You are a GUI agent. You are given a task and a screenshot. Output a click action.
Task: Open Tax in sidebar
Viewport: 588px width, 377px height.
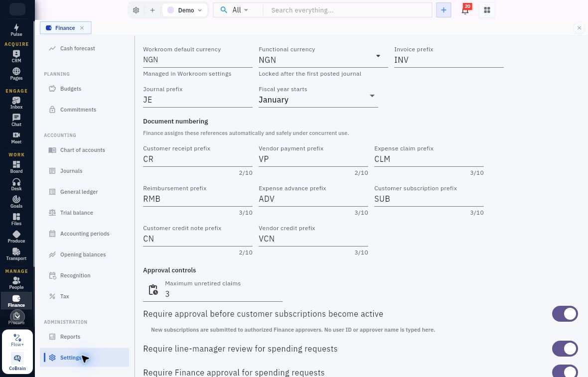click(x=84, y=296)
